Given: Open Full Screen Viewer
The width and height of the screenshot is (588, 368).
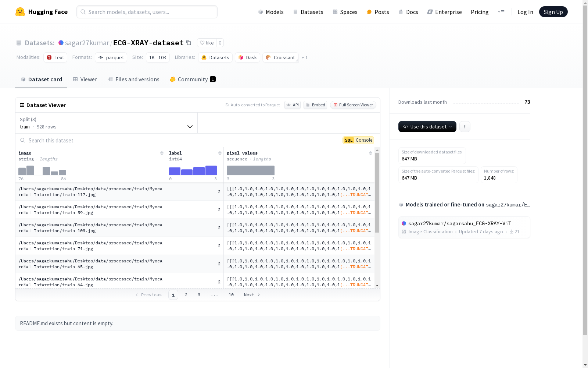Looking at the screenshot, I should (x=353, y=105).
